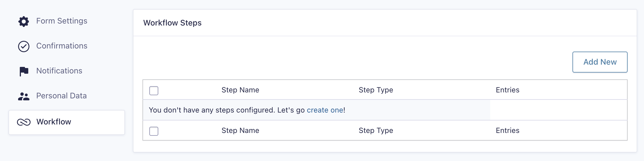Viewport: 644px width, 161px height.
Task: Click the Personal Data people icon
Action: click(24, 96)
